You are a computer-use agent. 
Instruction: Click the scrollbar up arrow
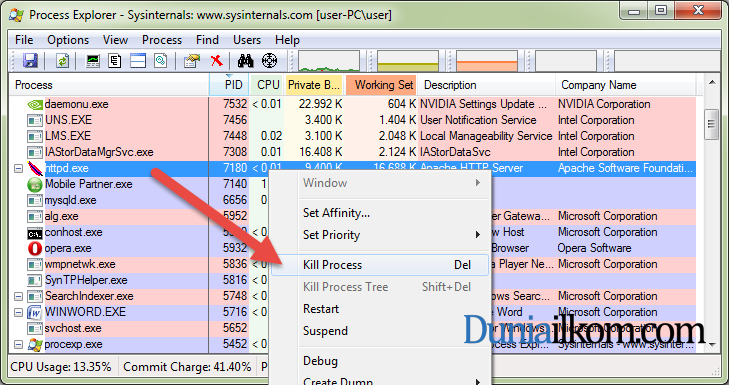point(712,82)
